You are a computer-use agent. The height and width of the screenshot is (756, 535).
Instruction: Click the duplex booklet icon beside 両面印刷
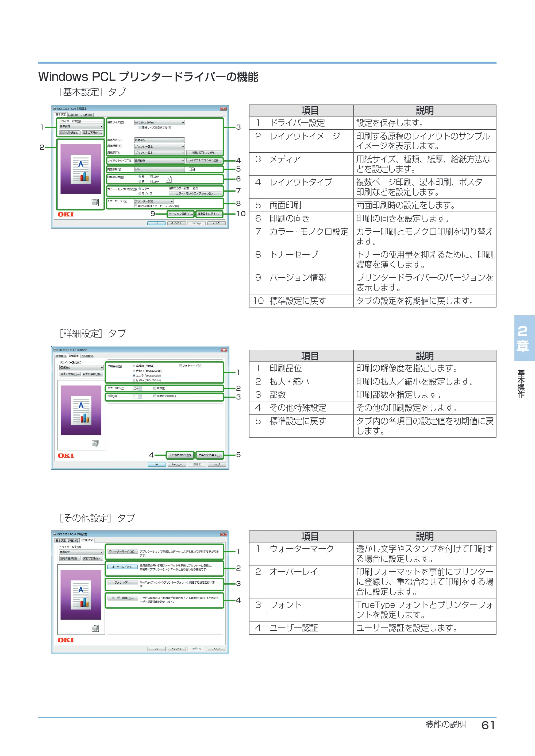(x=191, y=170)
